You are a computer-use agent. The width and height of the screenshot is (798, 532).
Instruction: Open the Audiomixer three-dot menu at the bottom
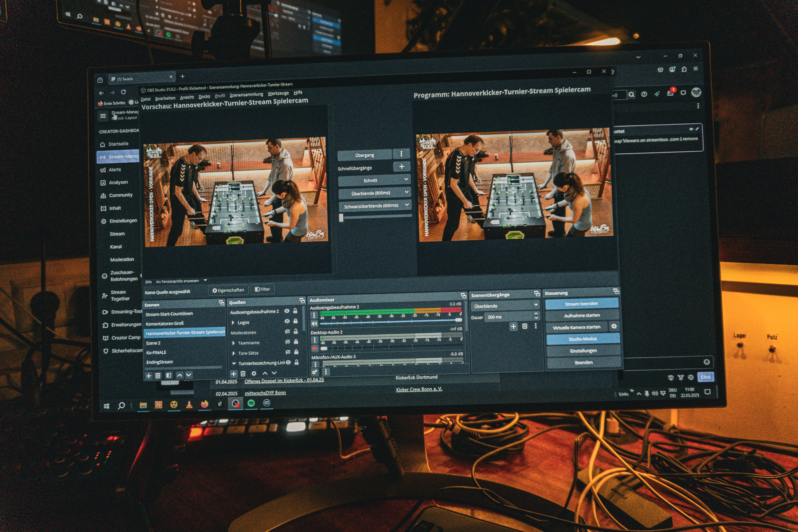325,372
